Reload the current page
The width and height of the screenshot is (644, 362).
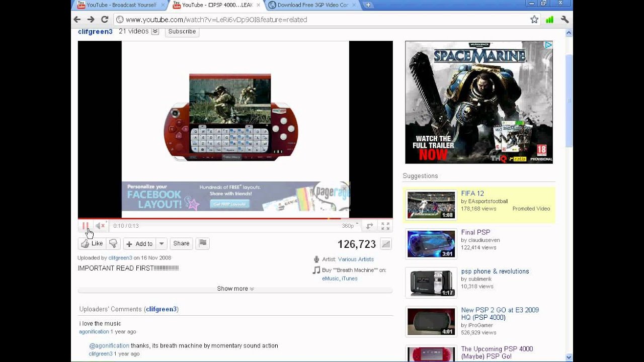pyautogui.click(x=105, y=20)
